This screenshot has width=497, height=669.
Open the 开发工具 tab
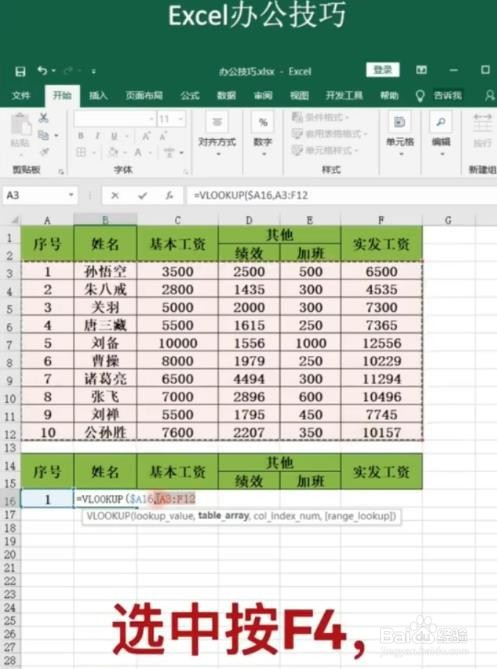pyautogui.click(x=344, y=95)
